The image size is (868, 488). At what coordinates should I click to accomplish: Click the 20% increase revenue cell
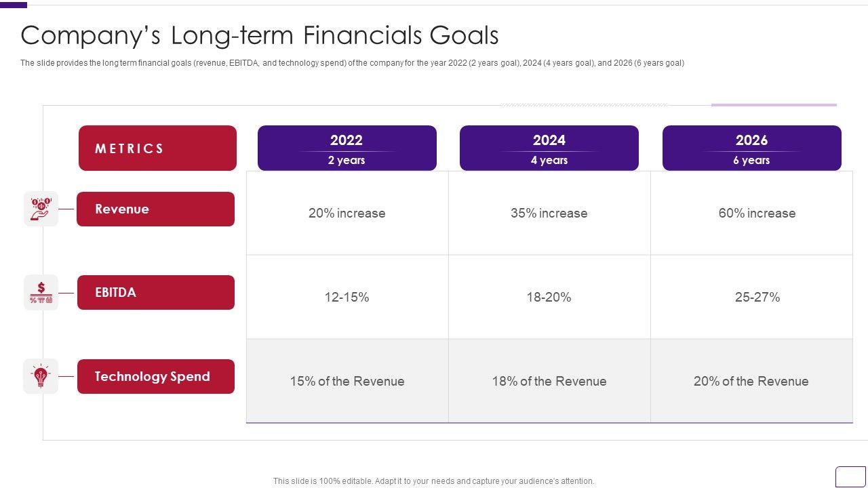coord(347,213)
